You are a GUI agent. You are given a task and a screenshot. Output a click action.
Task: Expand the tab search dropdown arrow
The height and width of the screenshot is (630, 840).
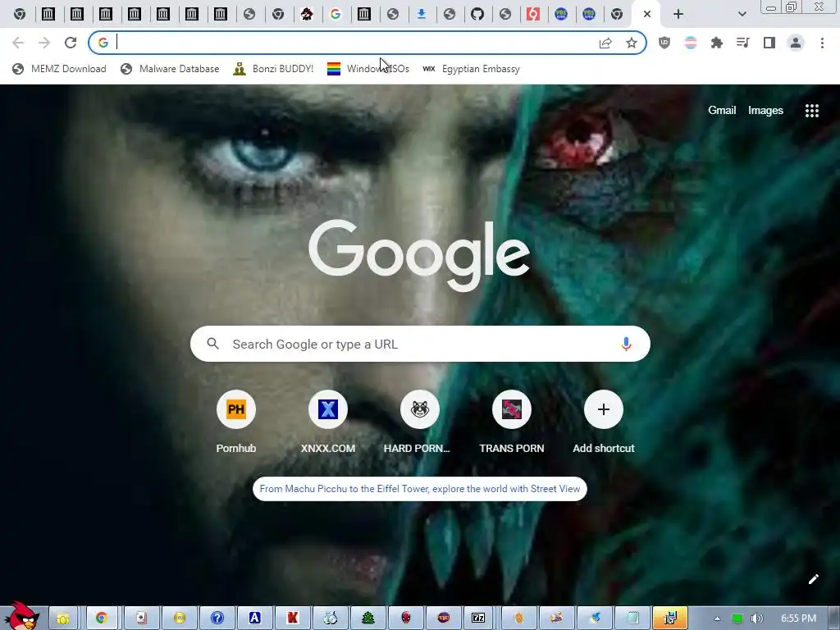tap(742, 15)
